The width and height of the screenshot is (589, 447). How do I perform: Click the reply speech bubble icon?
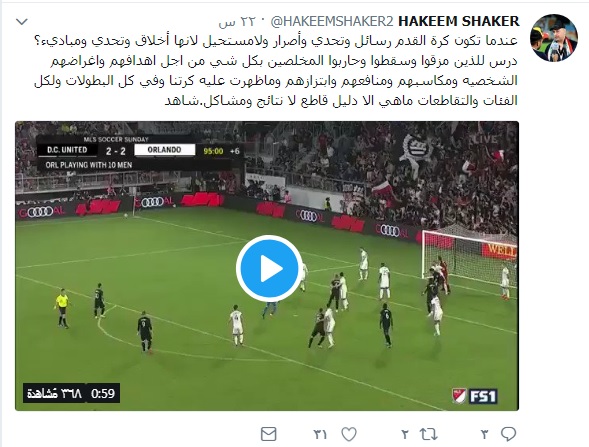click(508, 434)
